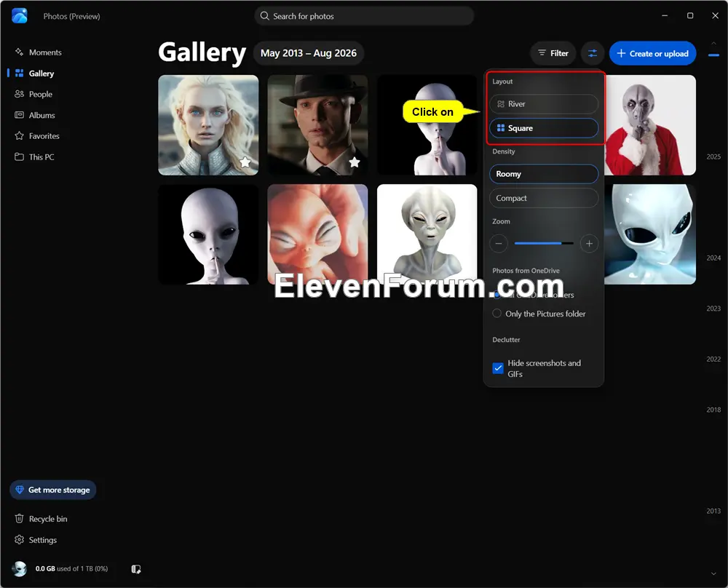
Task: Open the red newborn alien photo
Action: point(317,234)
